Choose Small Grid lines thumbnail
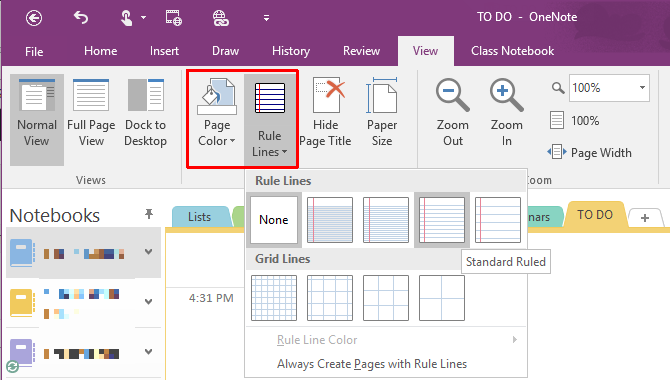This screenshot has width=670, height=380. pos(274,298)
